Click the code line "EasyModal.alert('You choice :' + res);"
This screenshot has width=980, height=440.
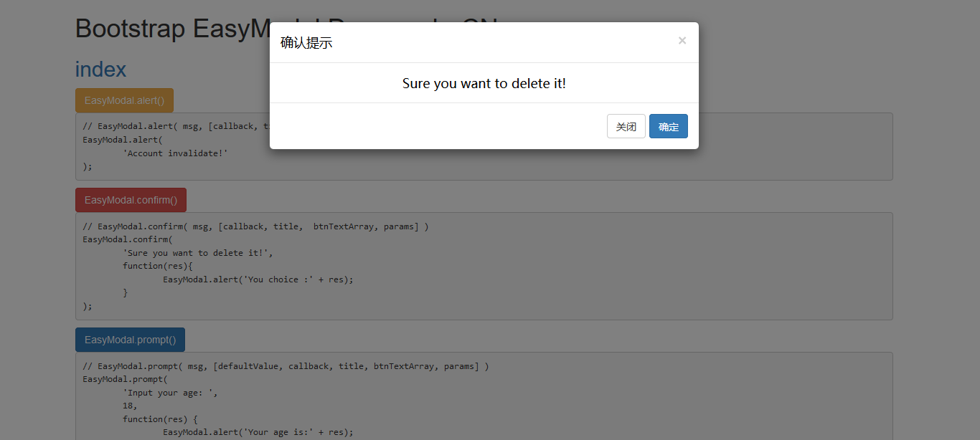coord(258,279)
